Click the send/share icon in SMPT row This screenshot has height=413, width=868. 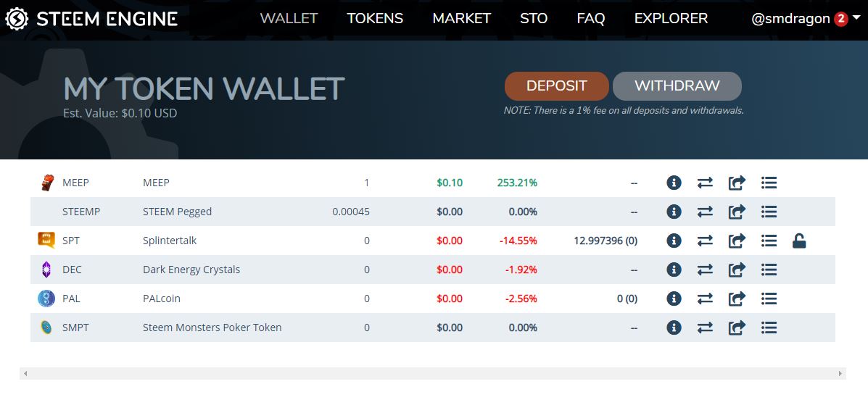pos(737,328)
